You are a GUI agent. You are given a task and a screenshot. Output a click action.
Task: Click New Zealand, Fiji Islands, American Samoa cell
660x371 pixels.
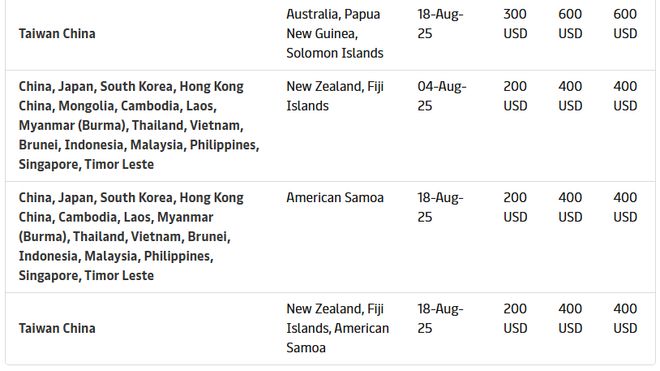coord(338,328)
